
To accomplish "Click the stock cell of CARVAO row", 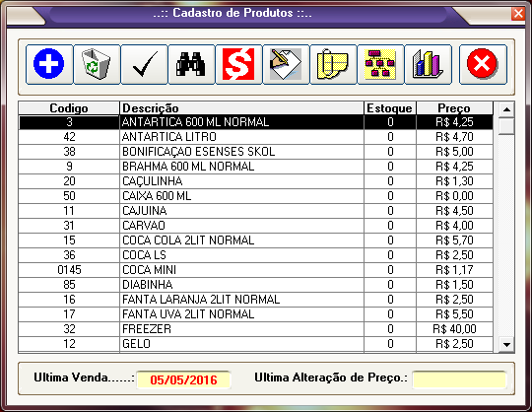I will tap(390, 226).
